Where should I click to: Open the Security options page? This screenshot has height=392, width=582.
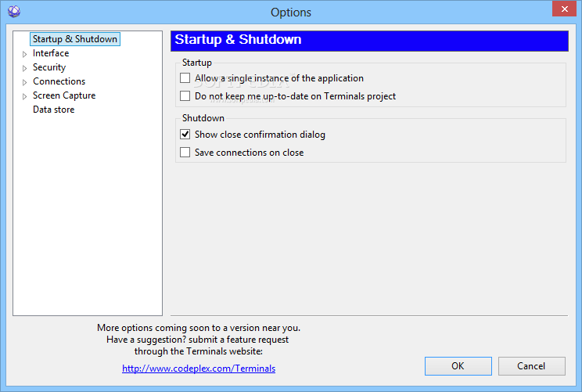tap(49, 67)
